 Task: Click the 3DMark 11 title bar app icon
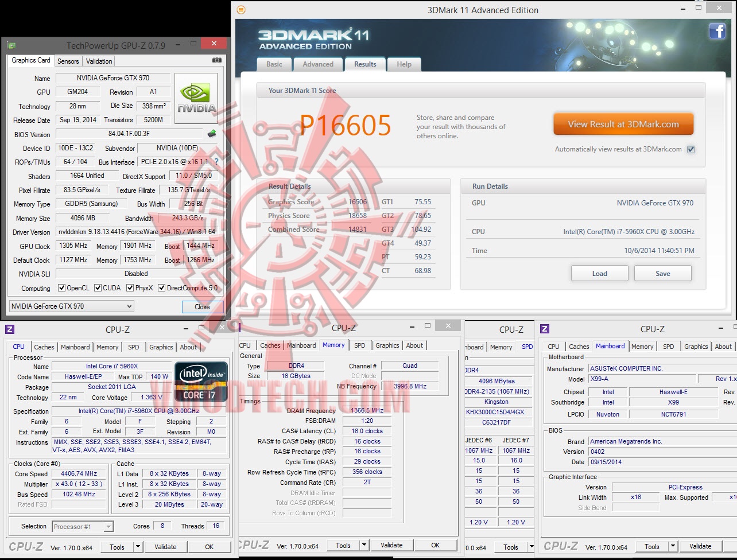(x=241, y=10)
